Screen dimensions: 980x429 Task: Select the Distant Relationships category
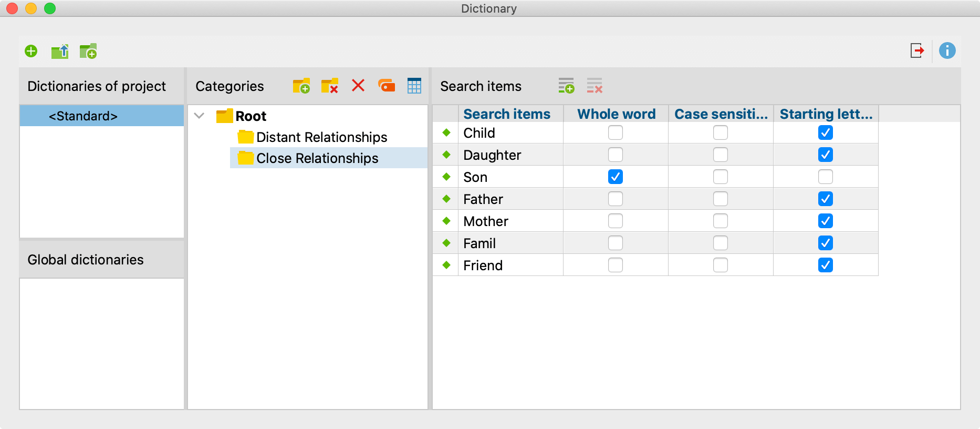point(321,137)
